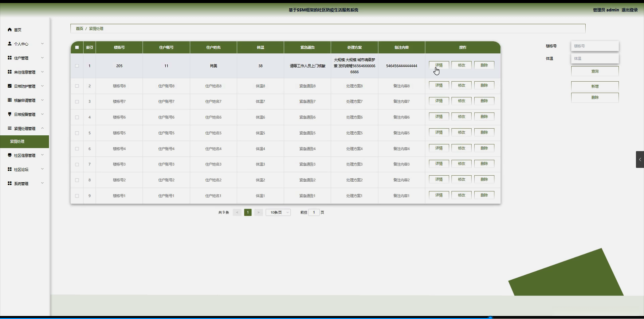Click 修改 for the 楼栋号7 row
The height and width of the screenshot is (319, 644).
(x=462, y=101)
